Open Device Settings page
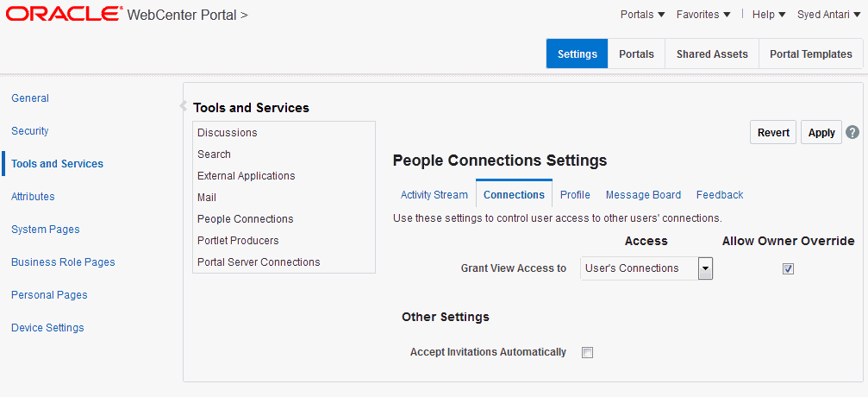The image size is (868, 397). pyautogui.click(x=47, y=327)
